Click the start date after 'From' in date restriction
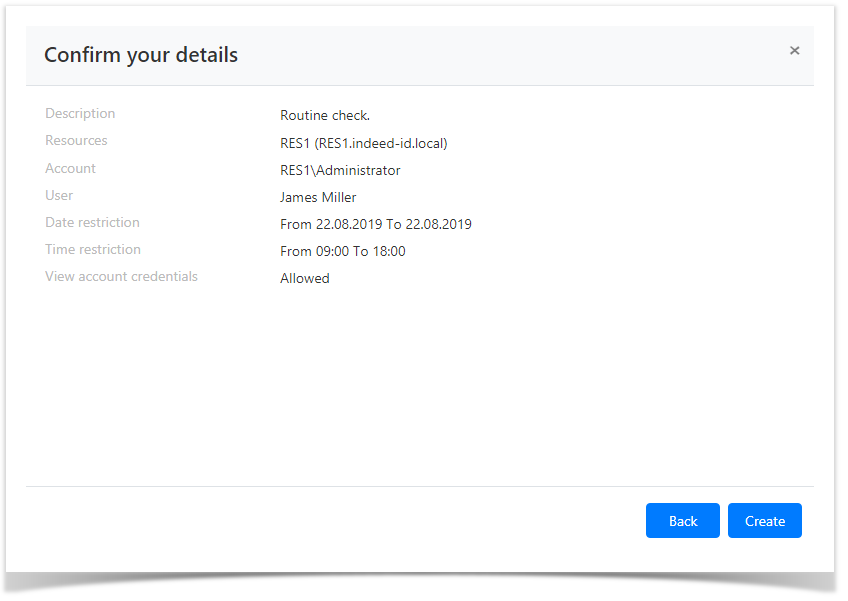848x601 pixels. (349, 225)
